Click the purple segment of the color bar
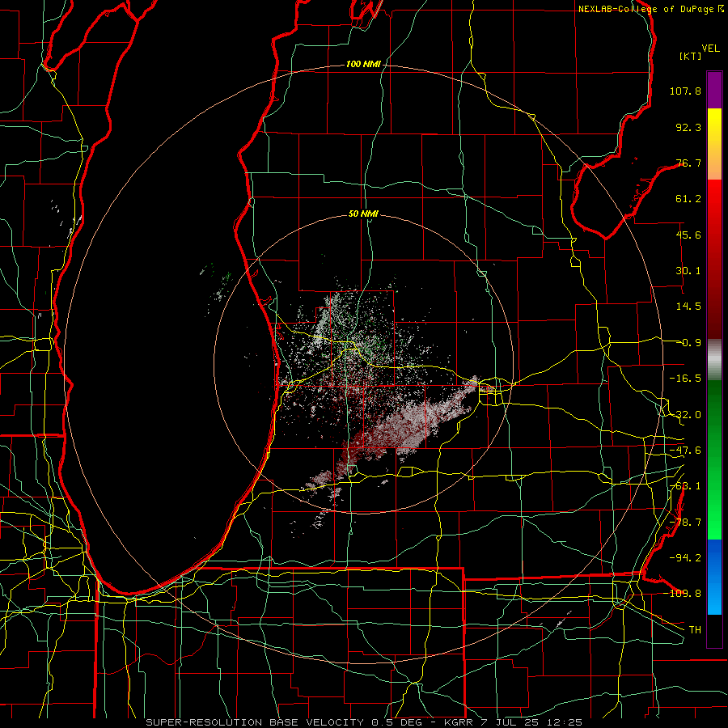Screen dimensions: 728x728 (x=714, y=90)
